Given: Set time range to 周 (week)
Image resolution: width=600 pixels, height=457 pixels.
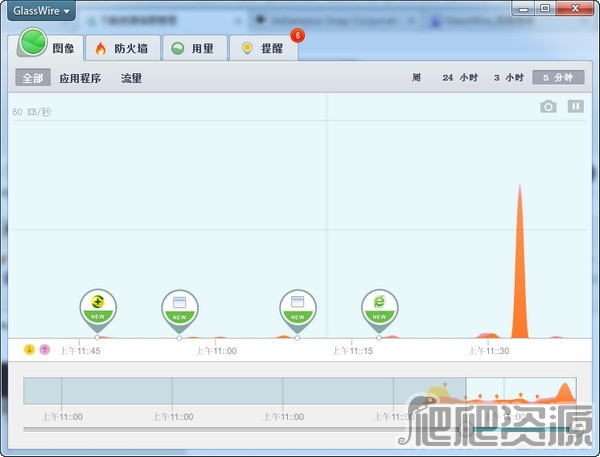Looking at the screenshot, I should coord(415,78).
